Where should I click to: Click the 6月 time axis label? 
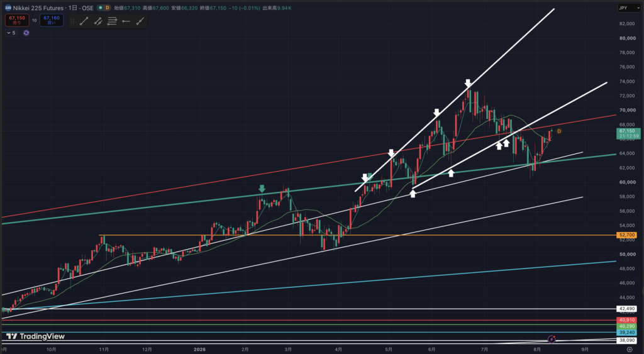tap(431, 350)
